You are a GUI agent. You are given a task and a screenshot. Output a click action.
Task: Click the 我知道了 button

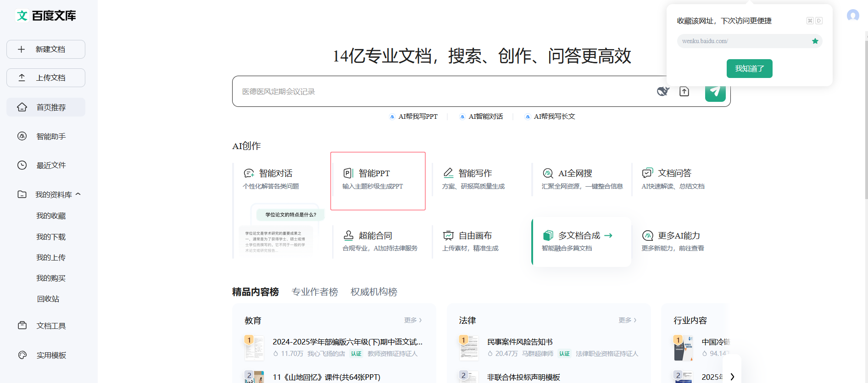(749, 68)
